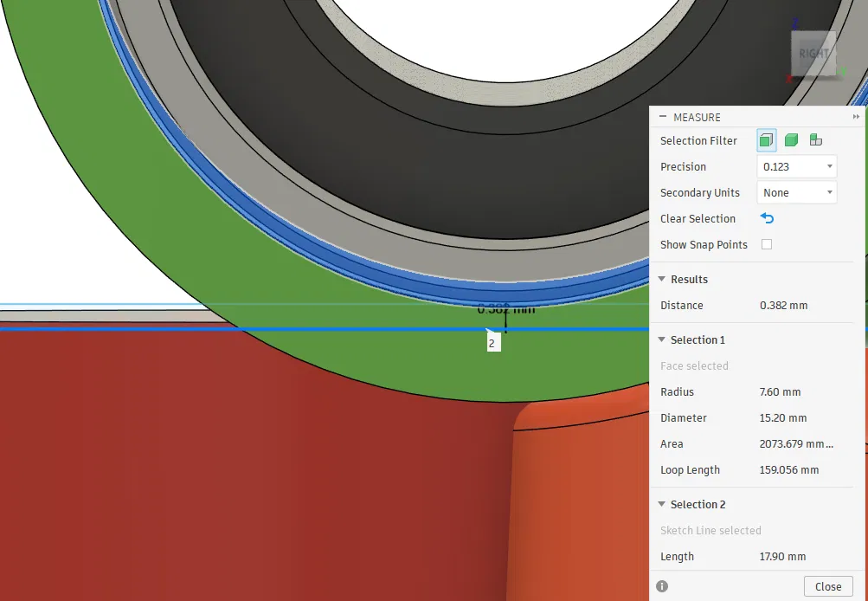The image size is (868, 601).
Task: Click the Show Snap Points label
Action: [704, 244]
